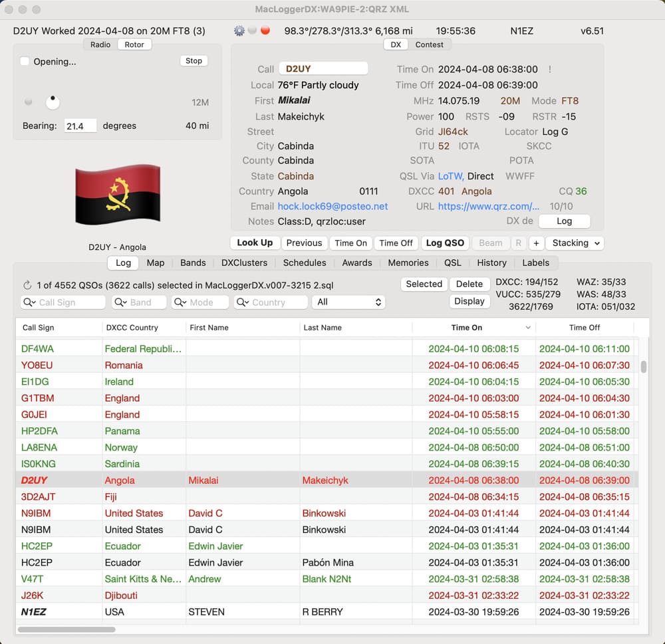Viewport: 665px width, 644px height.
Task: Select the Contest mode tab
Action: click(429, 45)
